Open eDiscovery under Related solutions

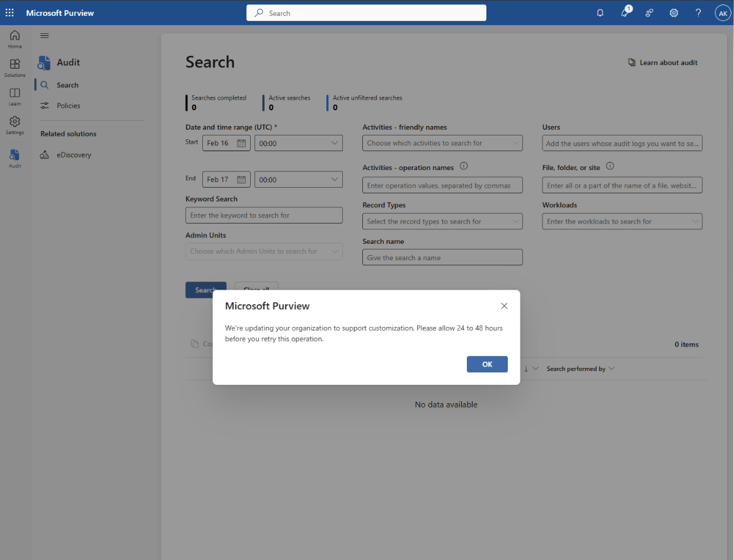74,155
